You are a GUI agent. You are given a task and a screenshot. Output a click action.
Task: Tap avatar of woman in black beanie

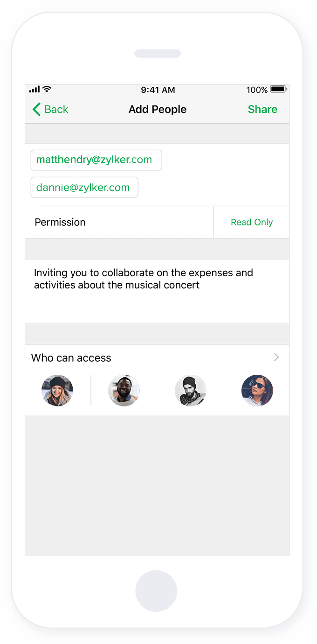coord(57,391)
